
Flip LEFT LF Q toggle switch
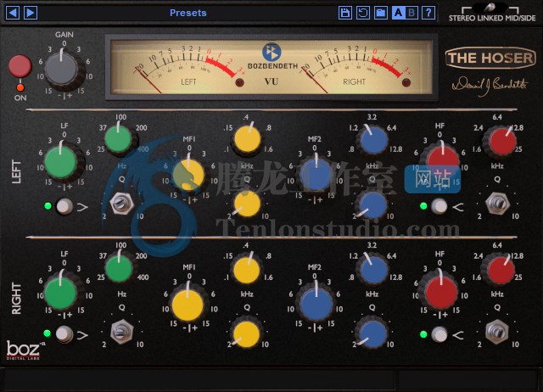(x=122, y=204)
